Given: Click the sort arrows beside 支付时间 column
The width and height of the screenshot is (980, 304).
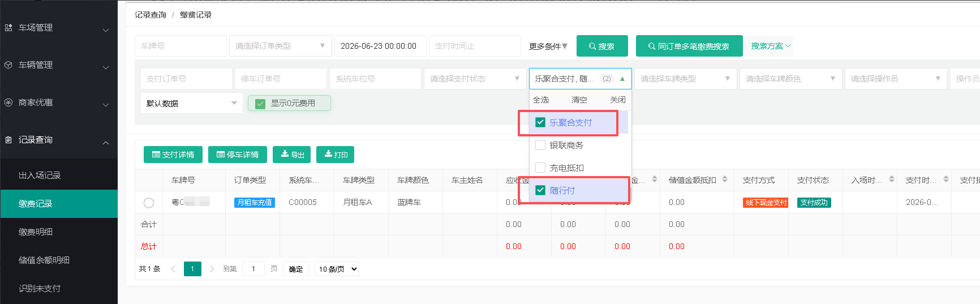Looking at the screenshot, I should [x=946, y=179].
